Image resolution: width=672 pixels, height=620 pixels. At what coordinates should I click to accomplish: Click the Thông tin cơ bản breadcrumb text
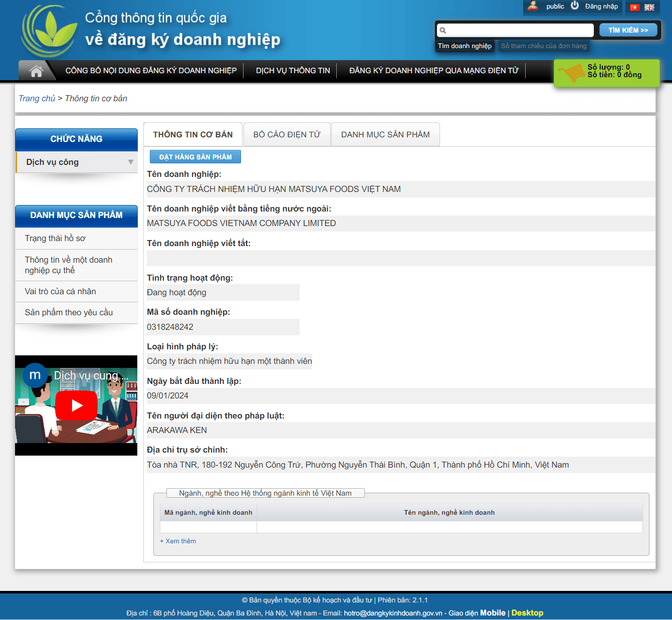pos(96,98)
